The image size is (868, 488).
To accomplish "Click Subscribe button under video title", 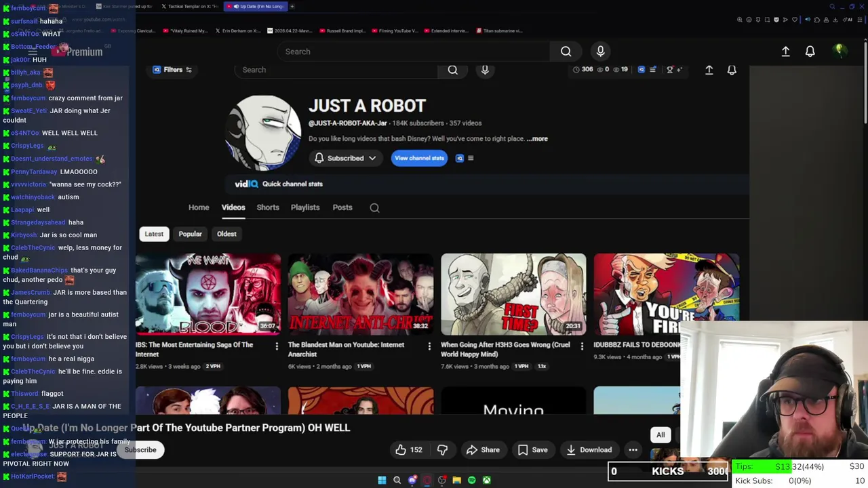I will pyautogui.click(x=140, y=450).
